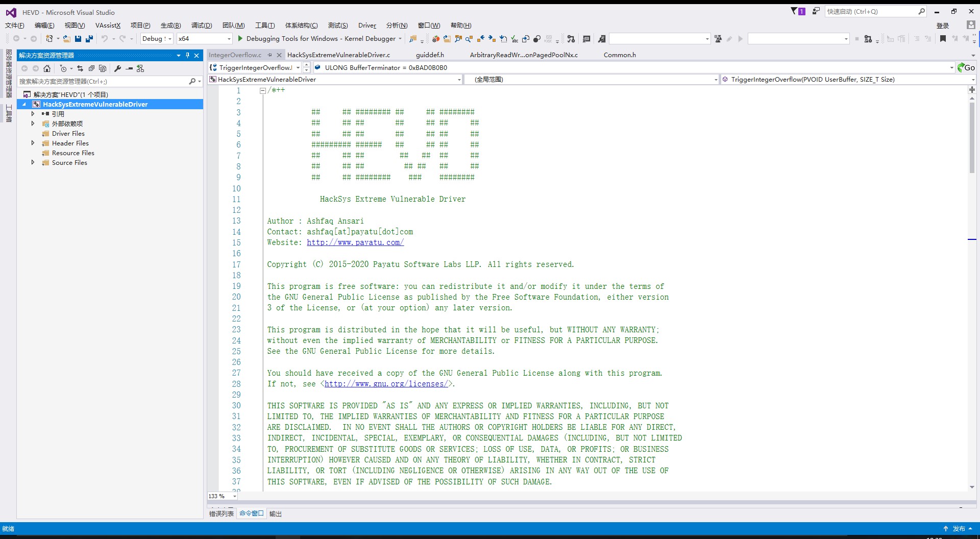This screenshot has width=980, height=539.
Task: Expand the 引用 node
Action: click(33, 114)
